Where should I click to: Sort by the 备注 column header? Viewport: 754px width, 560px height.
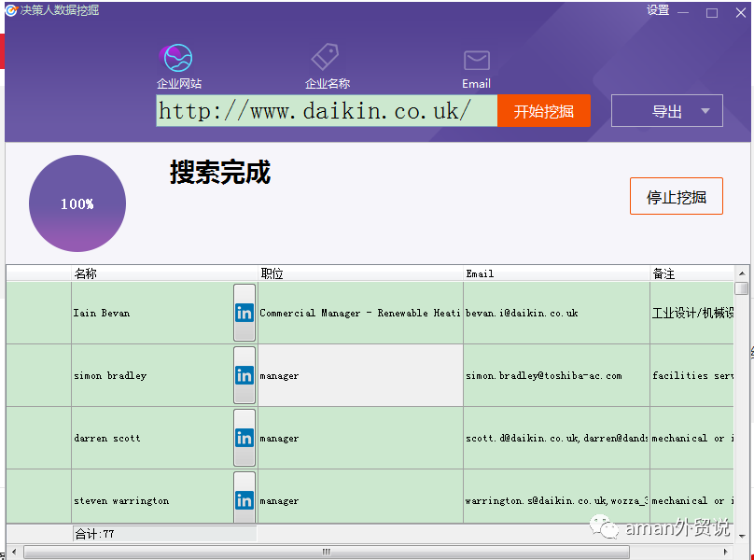692,273
